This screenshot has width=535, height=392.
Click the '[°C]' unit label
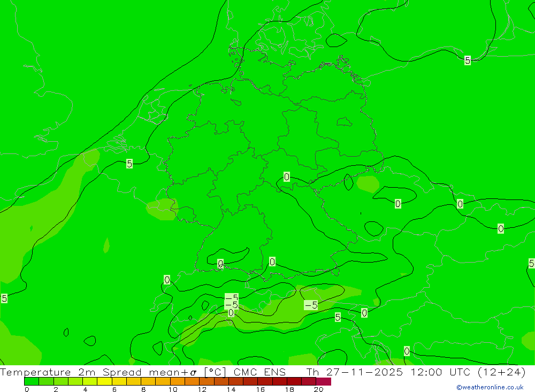tap(215, 372)
